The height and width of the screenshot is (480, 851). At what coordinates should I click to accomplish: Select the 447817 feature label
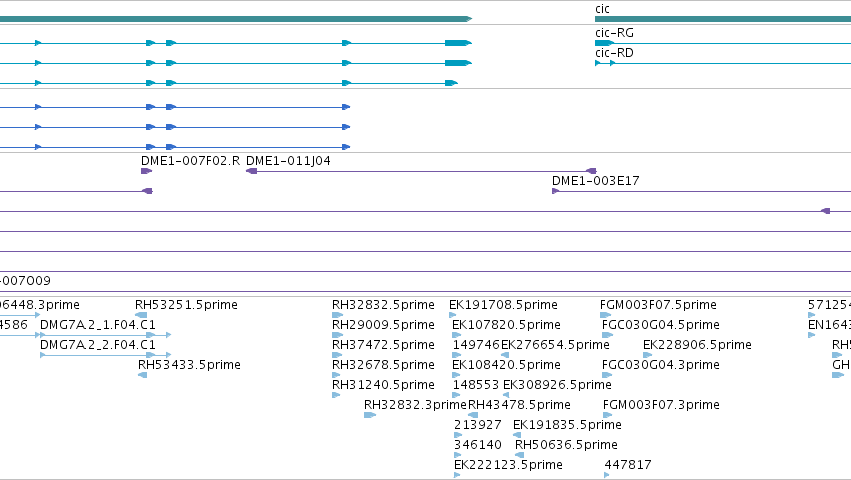(x=628, y=465)
